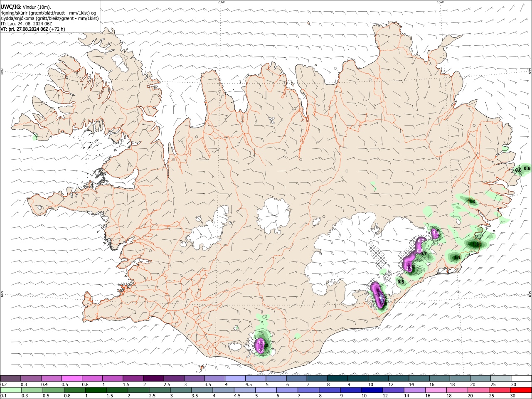Click the dark plum swatch in the snow scale
Screen dimensions: 532x399
pyautogui.click(x=154, y=379)
